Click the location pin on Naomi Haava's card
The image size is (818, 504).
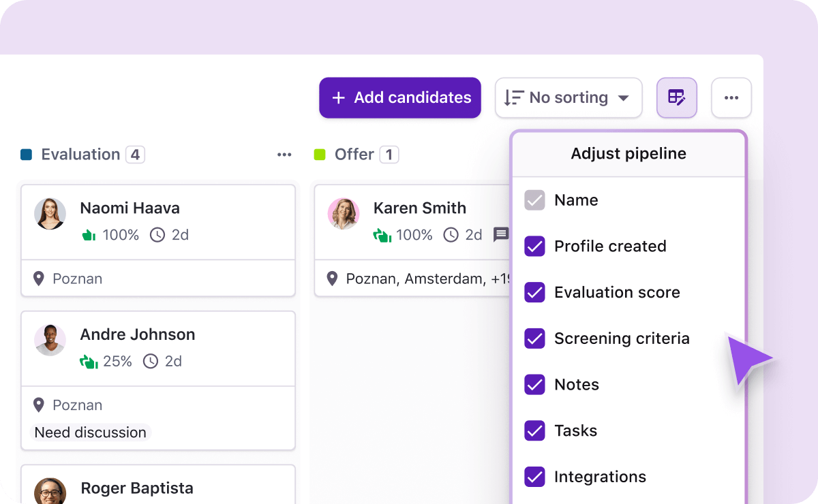[x=39, y=279]
